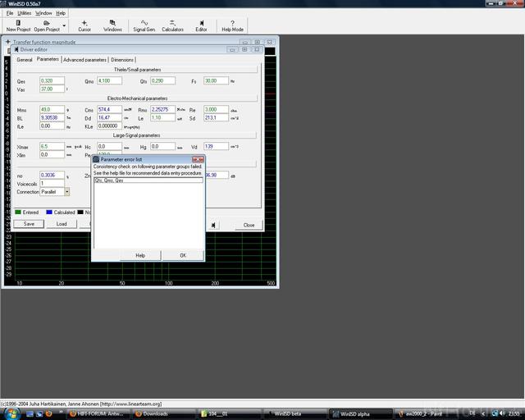Click Help in Parameter error list dialog

pos(140,255)
